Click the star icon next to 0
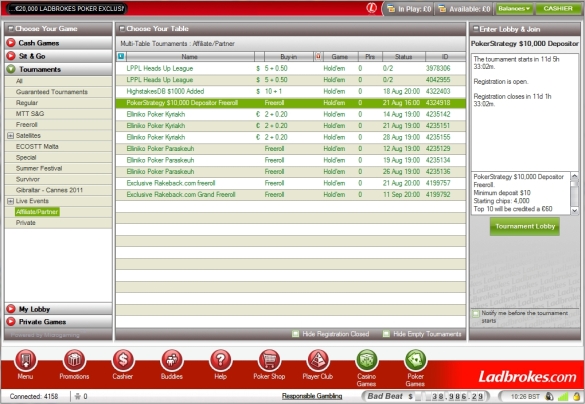The height and width of the screenshot is (404, 585). click(78, 396)
